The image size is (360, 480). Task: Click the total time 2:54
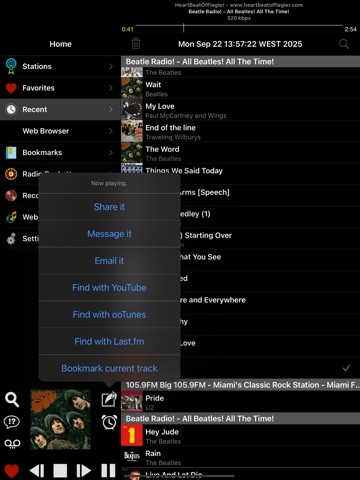[350, 29]
